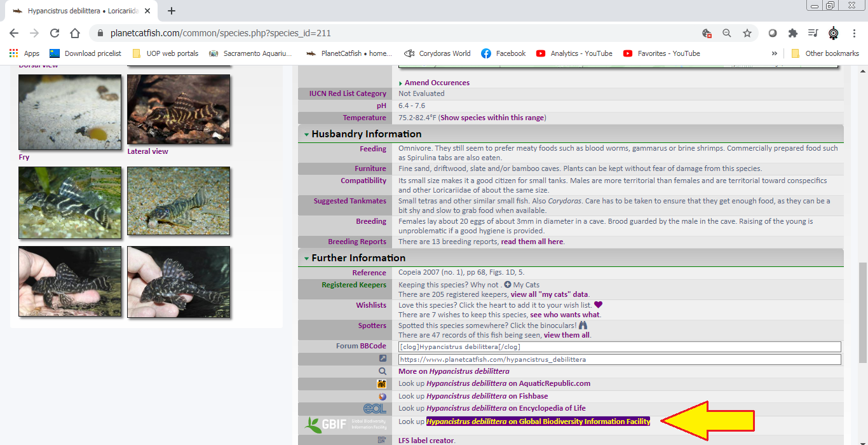Open the Sacramento Aquarium bookmark
Screen dimensions: 868x445
coord(250,53)
